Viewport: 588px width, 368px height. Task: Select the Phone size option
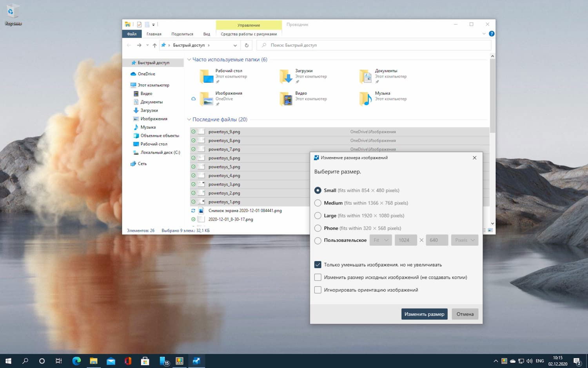pyautogui.click(x=318, y=228)
